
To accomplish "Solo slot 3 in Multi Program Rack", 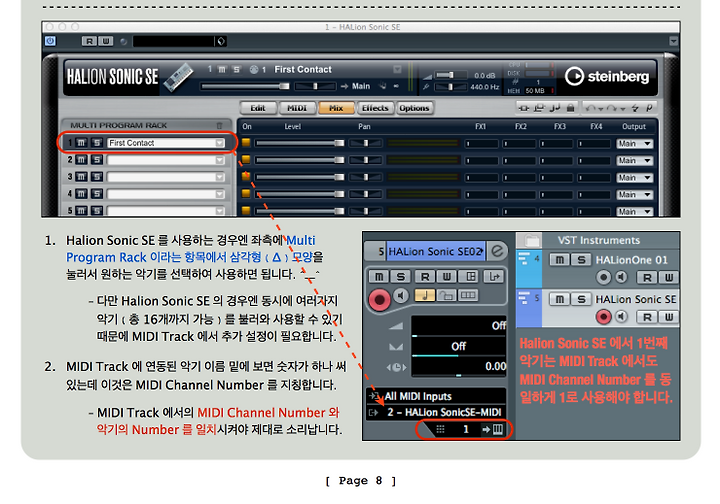I will [x=96, y=177].
